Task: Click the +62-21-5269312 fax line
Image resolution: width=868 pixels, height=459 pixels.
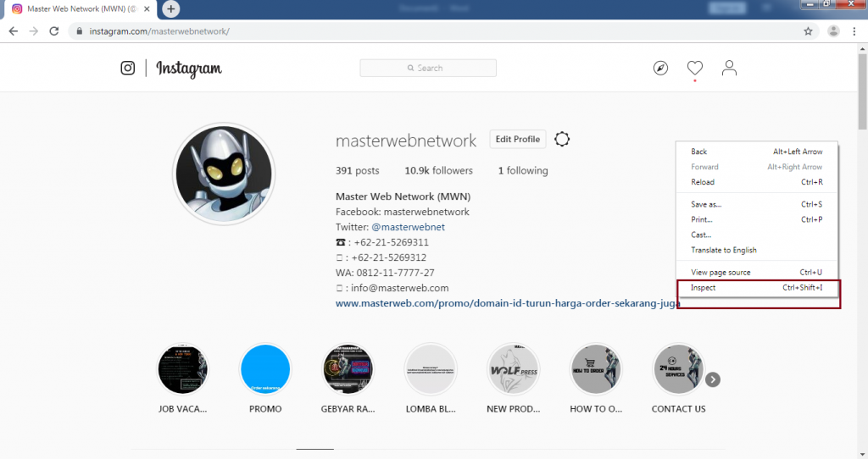Action: coord(381,257)
